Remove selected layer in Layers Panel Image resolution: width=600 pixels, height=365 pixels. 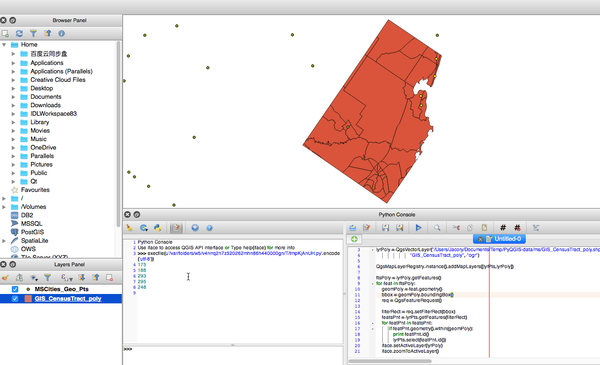pyautogui.click(x=109, y=277)
